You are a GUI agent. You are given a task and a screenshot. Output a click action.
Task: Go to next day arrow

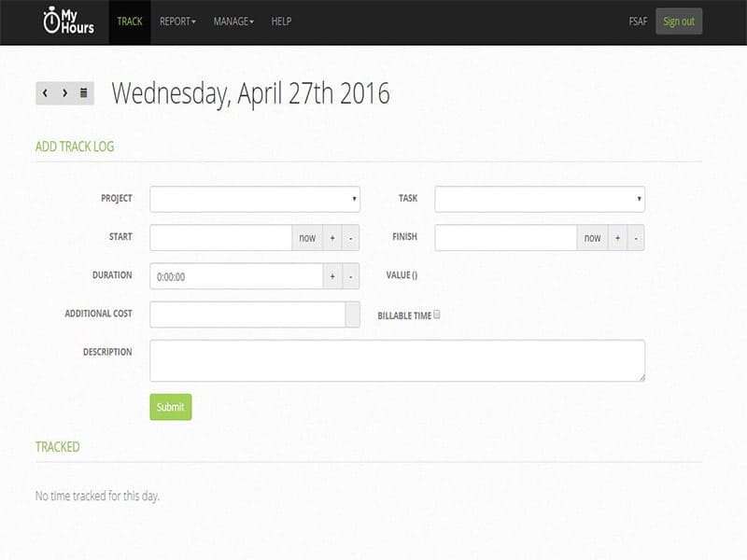(x=64, y=92)
